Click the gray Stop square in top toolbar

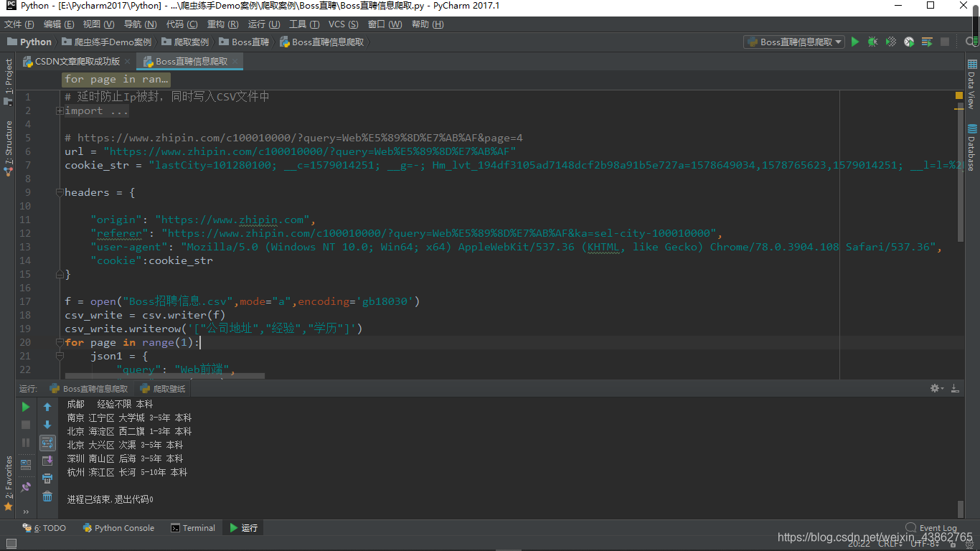tap(946, 42)
